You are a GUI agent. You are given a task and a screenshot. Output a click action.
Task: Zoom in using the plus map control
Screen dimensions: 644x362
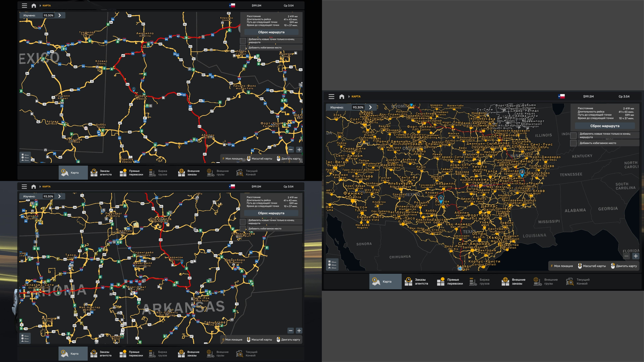[299, 149]
